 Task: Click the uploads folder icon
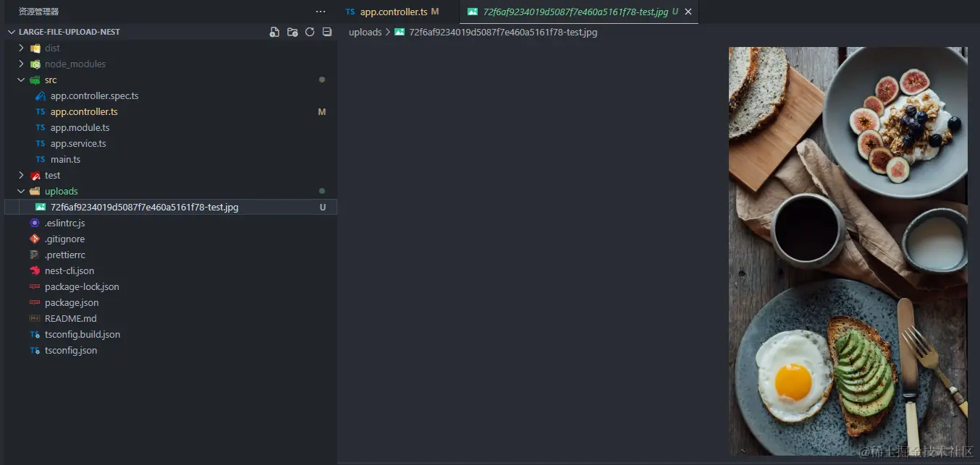pyautogui.click(x=35, y=191)
